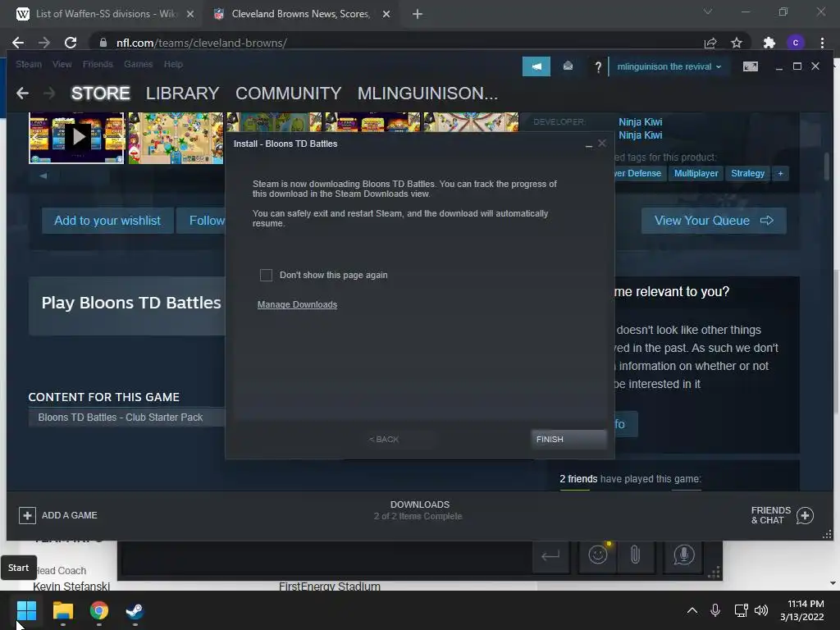
Task: Click View Your Queue button
Action: 714,221
